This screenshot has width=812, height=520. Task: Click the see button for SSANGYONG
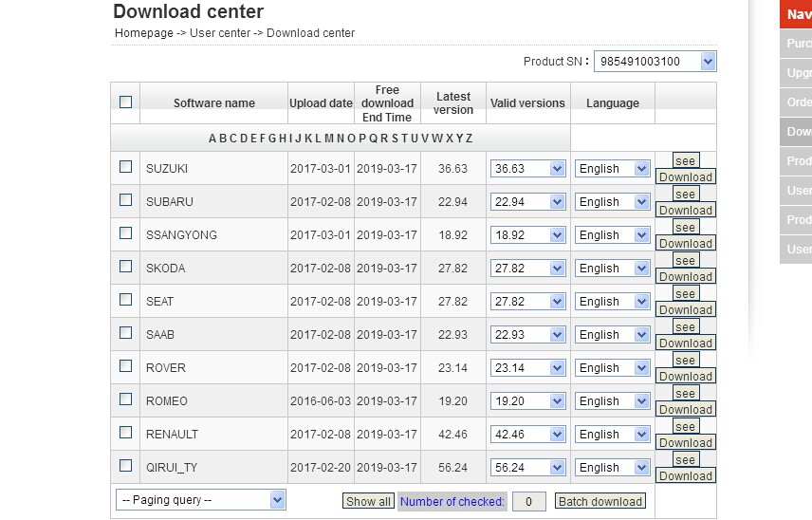tap(686, 227)
